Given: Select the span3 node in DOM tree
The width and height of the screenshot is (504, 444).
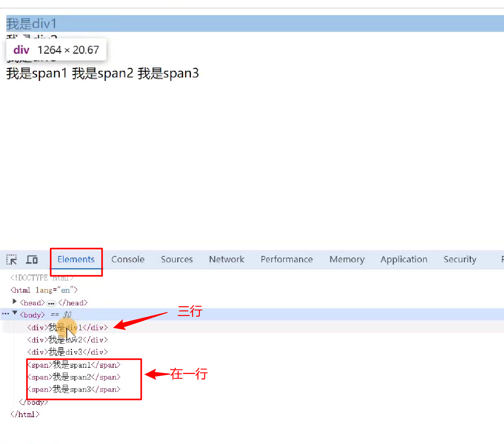Looking at the screenshot, I should point(74,389).
